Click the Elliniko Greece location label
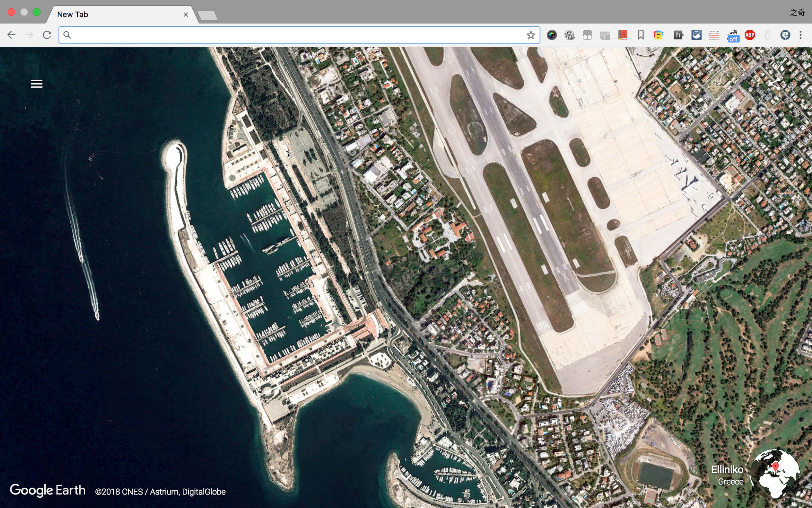This screenshot has width=812, height=508. [727, 475]
